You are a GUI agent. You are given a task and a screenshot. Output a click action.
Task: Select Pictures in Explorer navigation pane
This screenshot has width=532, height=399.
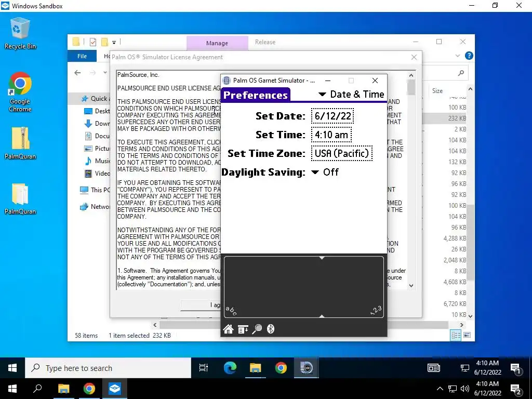click(x=97, y=149)
